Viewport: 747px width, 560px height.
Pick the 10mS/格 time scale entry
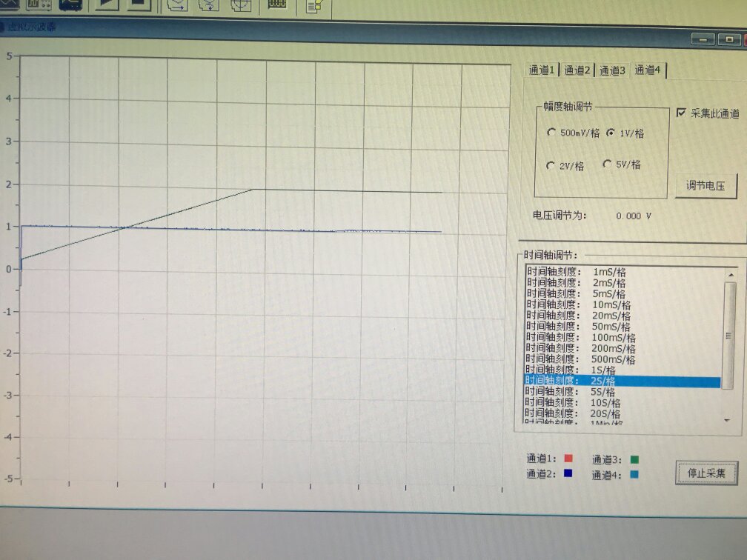(624, 304)
